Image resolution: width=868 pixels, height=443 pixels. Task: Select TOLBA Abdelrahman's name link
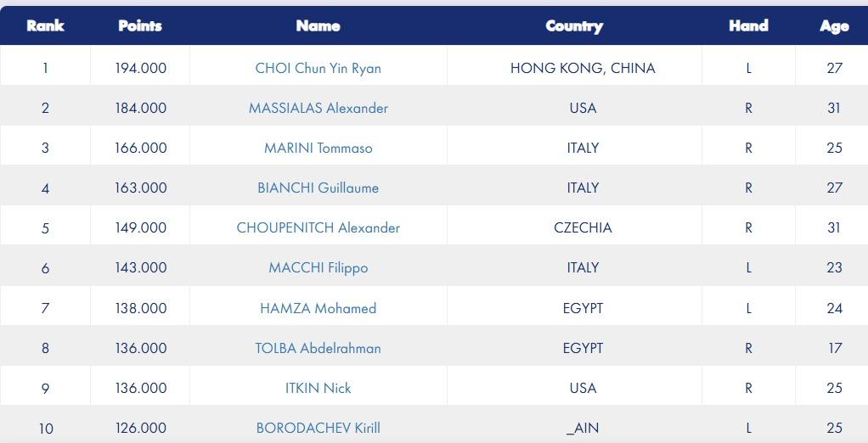(318, 348)
